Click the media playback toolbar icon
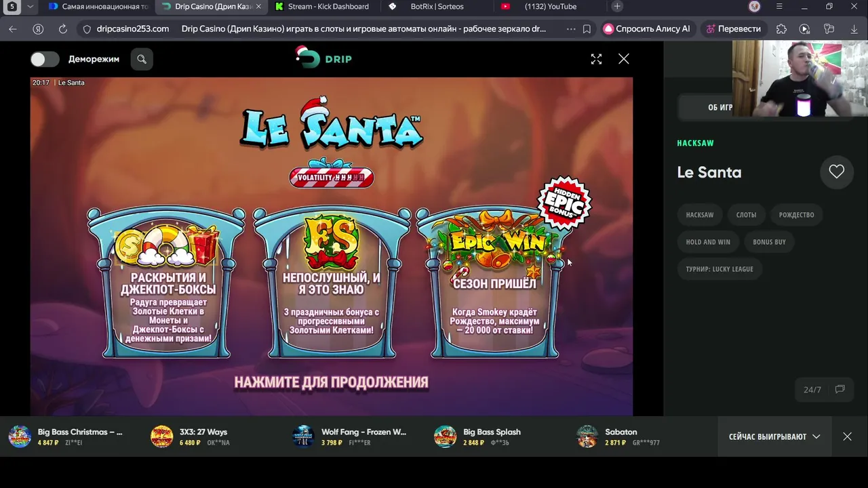868x488 pixels. tap(804, 29)
